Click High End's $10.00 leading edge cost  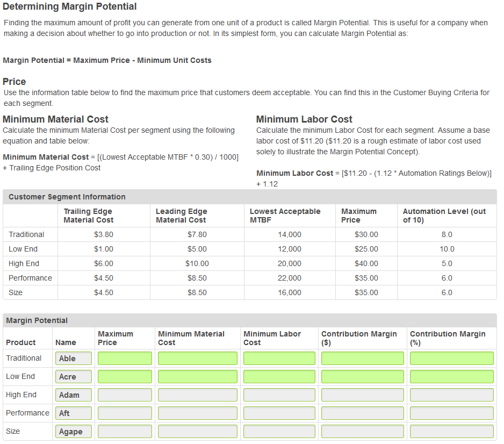197,263
